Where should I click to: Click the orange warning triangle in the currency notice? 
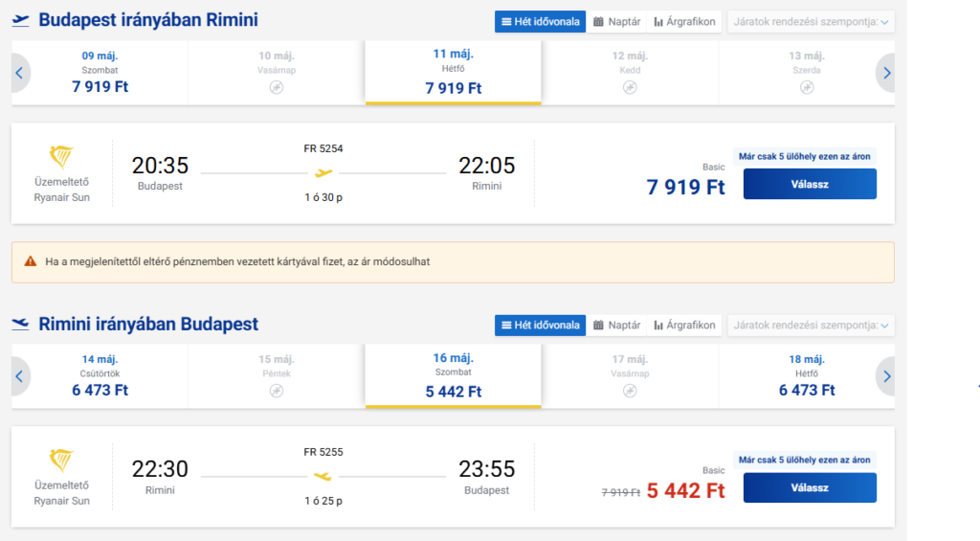(x=31, y=261)
